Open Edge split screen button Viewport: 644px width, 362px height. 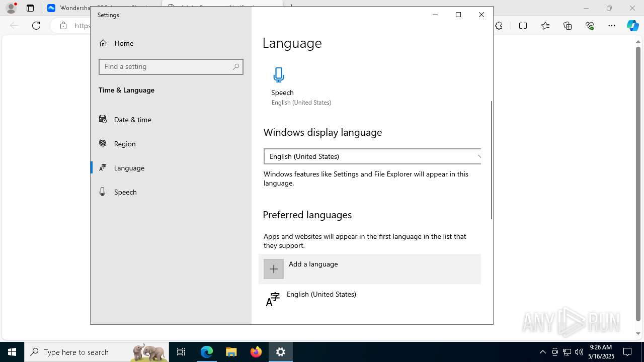pyautogui.click(x=523, y=26)
